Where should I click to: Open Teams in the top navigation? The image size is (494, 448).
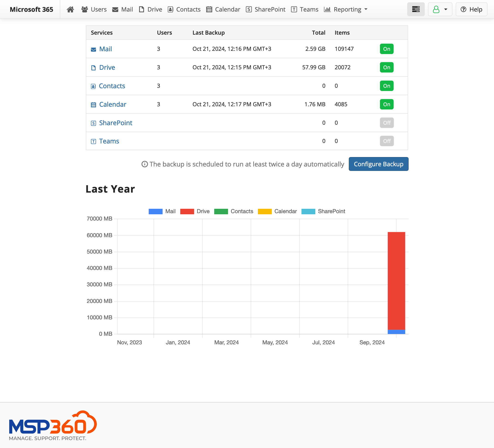[x=304, y=9]
